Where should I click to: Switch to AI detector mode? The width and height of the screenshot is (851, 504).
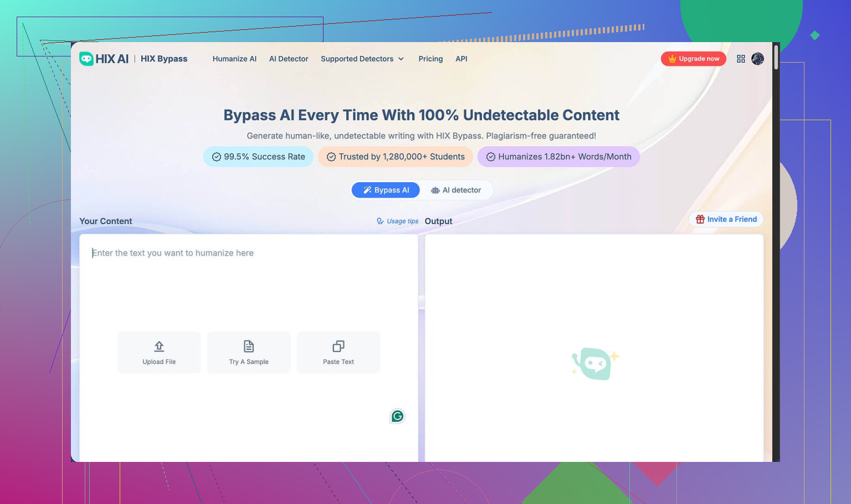456,190
